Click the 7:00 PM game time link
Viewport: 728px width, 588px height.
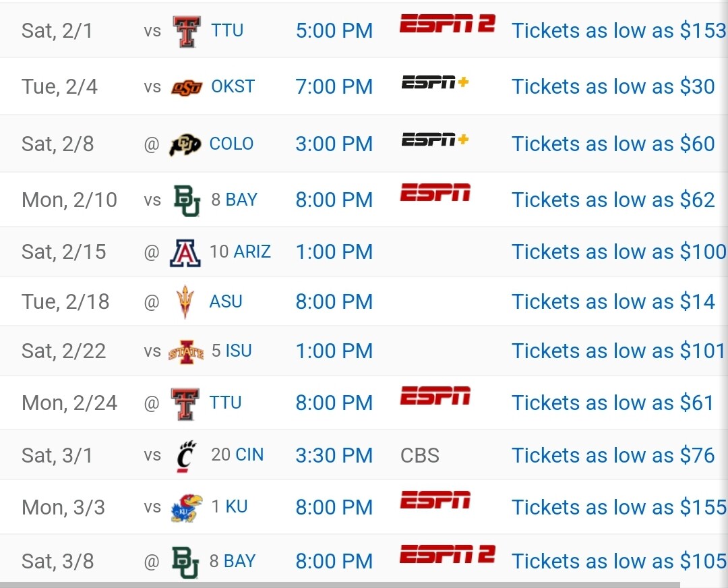(x=334, y=87)
